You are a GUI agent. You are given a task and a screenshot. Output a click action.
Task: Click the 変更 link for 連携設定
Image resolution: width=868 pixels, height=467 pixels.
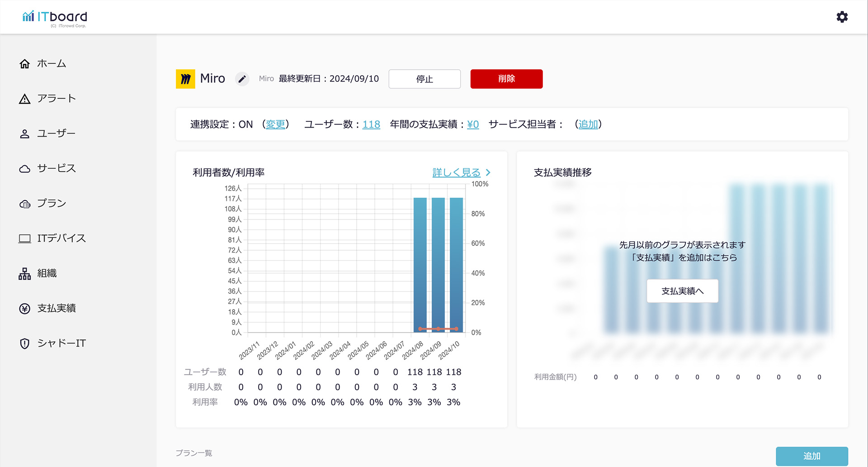(x=275, y=124)
